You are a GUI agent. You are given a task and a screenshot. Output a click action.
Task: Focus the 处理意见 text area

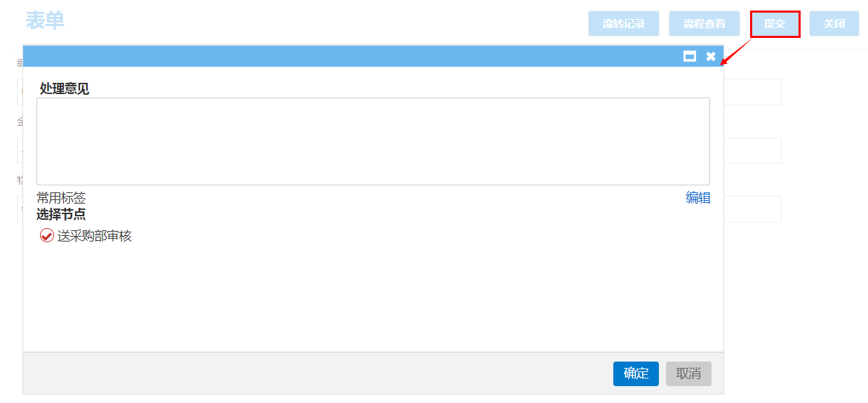373,141
